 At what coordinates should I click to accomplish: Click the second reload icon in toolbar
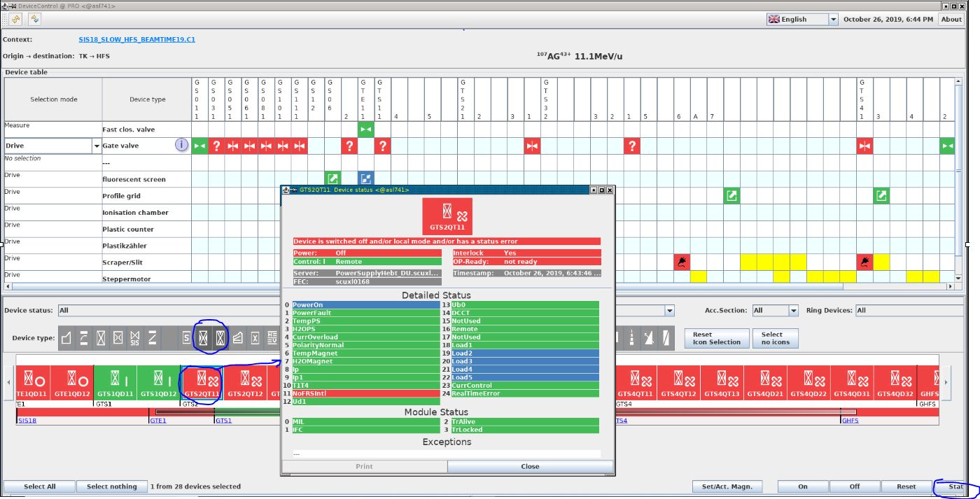pos(34,19)
